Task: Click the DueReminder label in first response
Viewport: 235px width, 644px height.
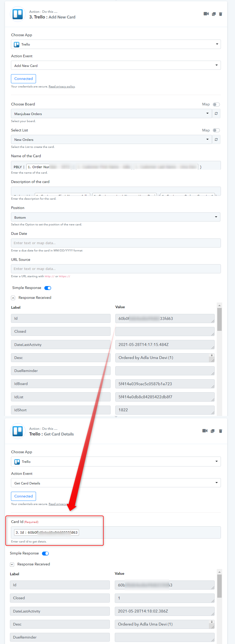Action: tap(61, 371)
